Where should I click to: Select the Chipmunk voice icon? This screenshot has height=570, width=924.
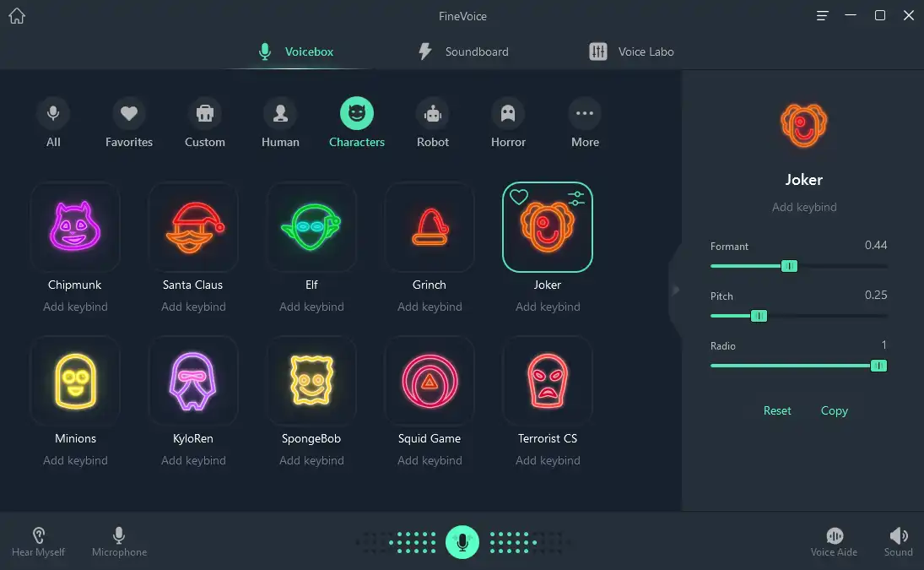(75, 227)
